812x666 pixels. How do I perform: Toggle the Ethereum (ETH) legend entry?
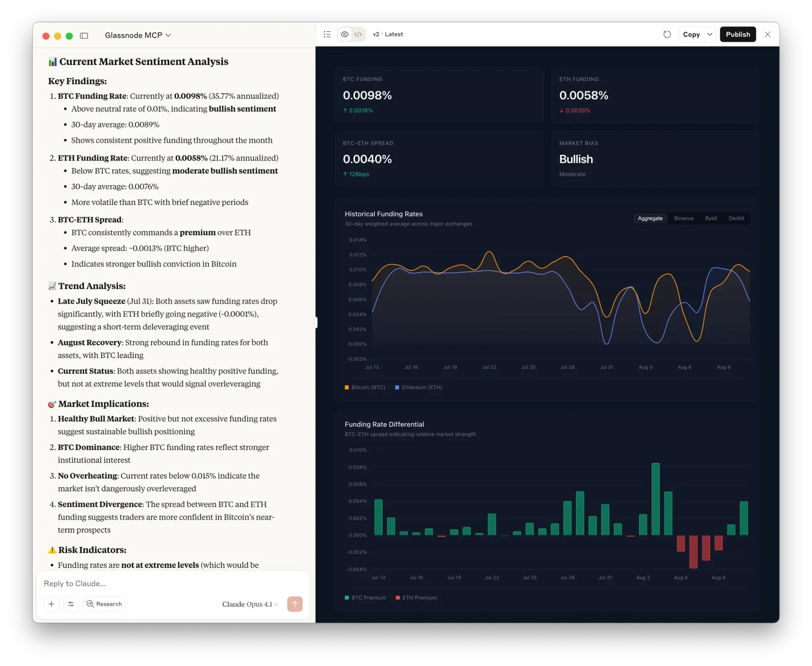coord(418,387)
